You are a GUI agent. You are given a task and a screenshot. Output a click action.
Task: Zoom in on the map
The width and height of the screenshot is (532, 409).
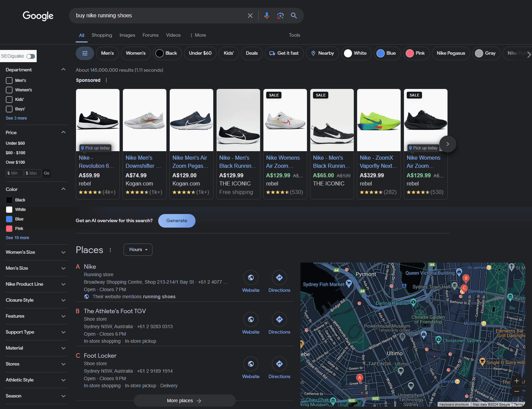(517, 381)
